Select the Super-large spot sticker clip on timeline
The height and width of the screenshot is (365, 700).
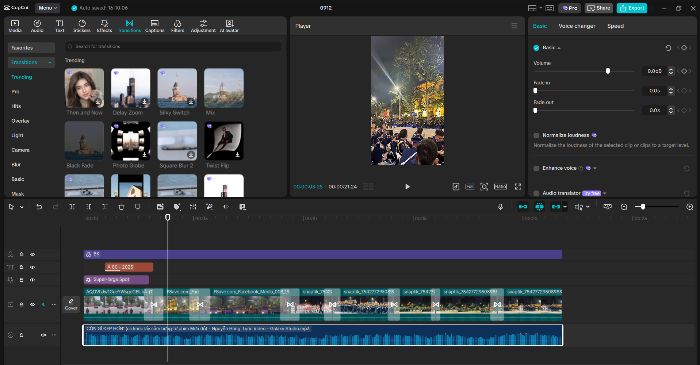coord(116,280)
